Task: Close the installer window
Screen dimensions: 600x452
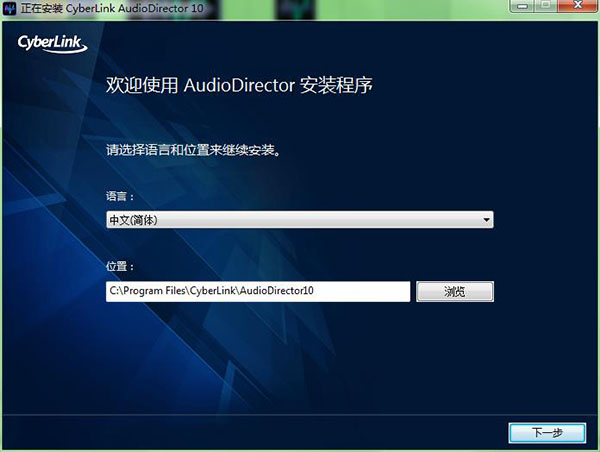Action: click(578, 6)
